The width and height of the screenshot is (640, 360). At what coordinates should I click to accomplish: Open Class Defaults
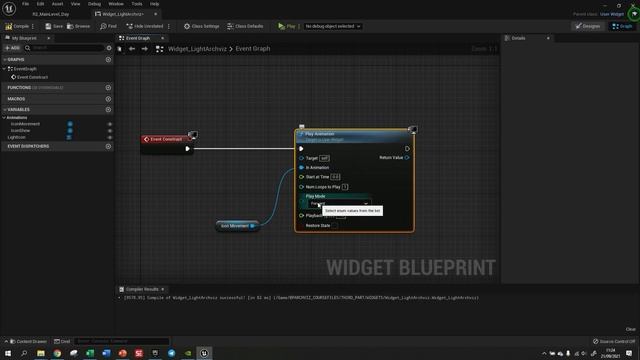click(245, 26)
